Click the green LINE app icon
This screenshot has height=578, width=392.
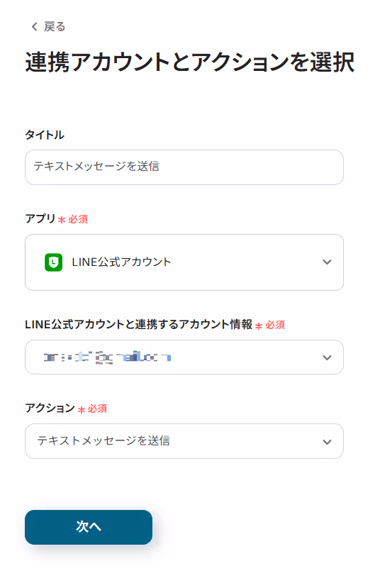tap(53, 262)
